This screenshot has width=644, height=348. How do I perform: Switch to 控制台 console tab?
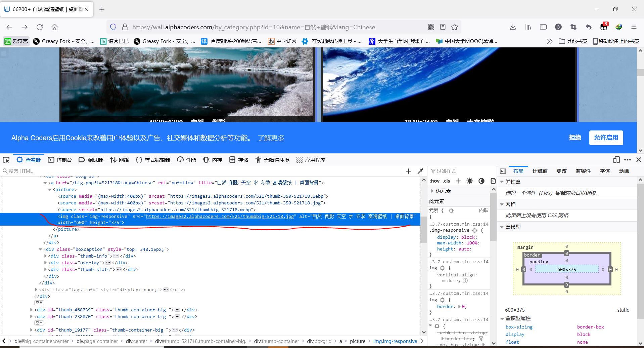tap(60, 160)
